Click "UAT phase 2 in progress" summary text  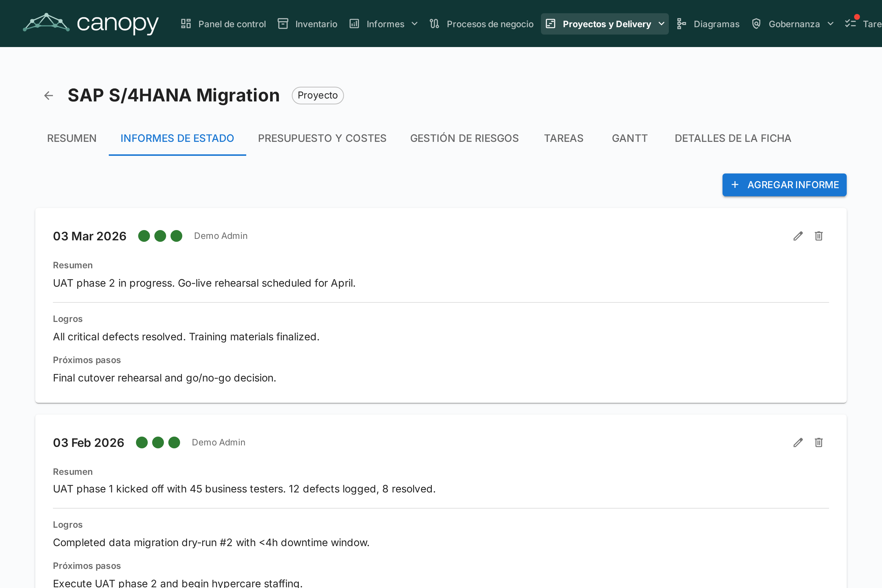click(x=204, y=283)
